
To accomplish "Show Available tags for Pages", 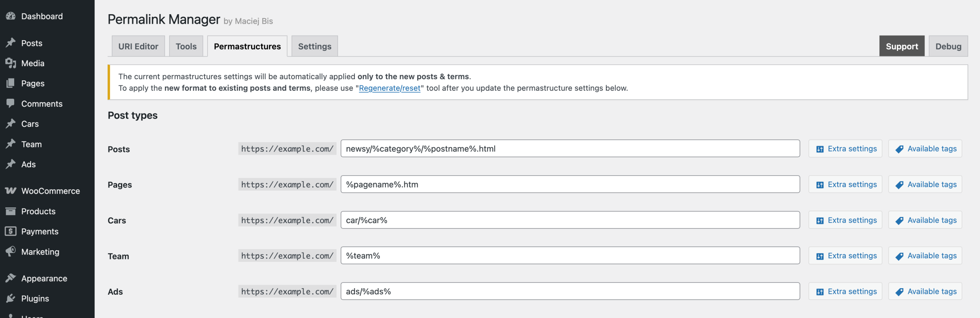I will point(925,184).
